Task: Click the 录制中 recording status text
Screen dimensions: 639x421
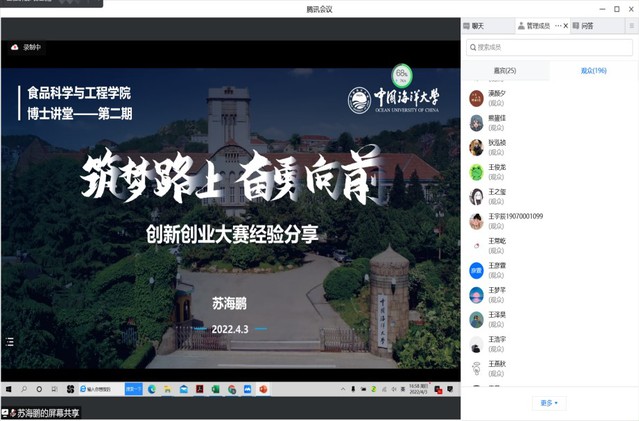Action: pos(33,46)
